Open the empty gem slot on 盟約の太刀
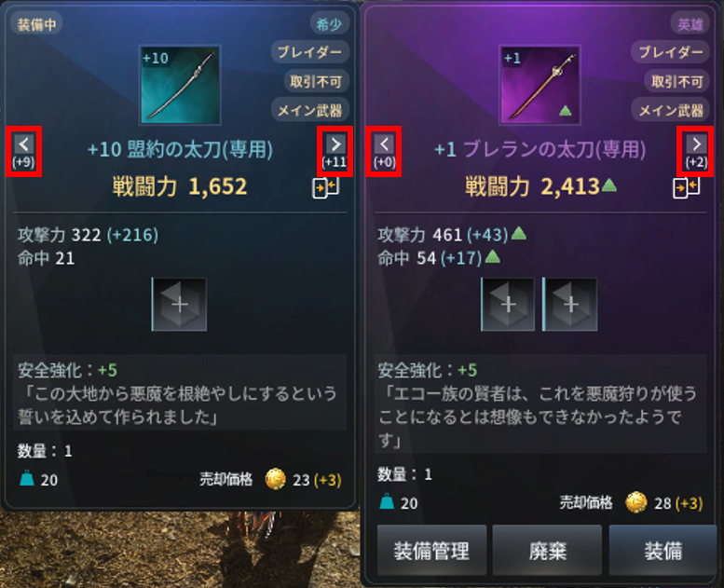This screenshot has width=724, height=588. click(179, 305)
